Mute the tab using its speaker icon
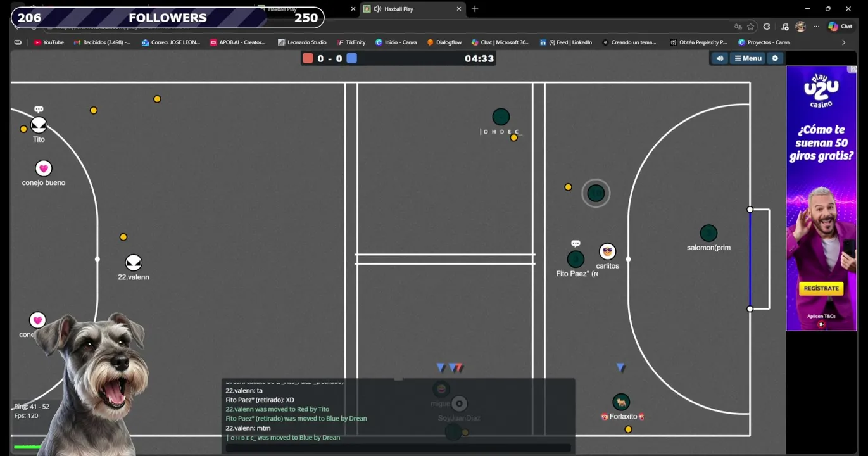Screen dimensions: 868x456 [377, 9]
